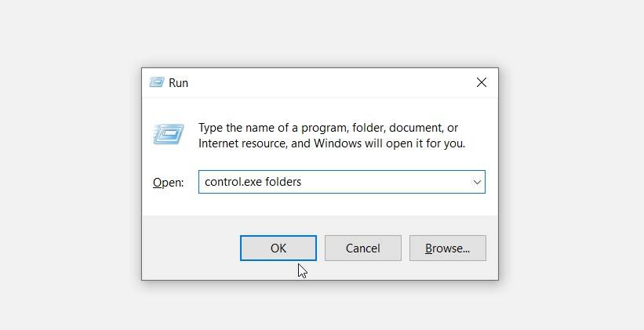The height and width of the screenshot is (330, 644).
Task: Click the "Internet resource, and Windows" text line
Action: pos(331,143)
